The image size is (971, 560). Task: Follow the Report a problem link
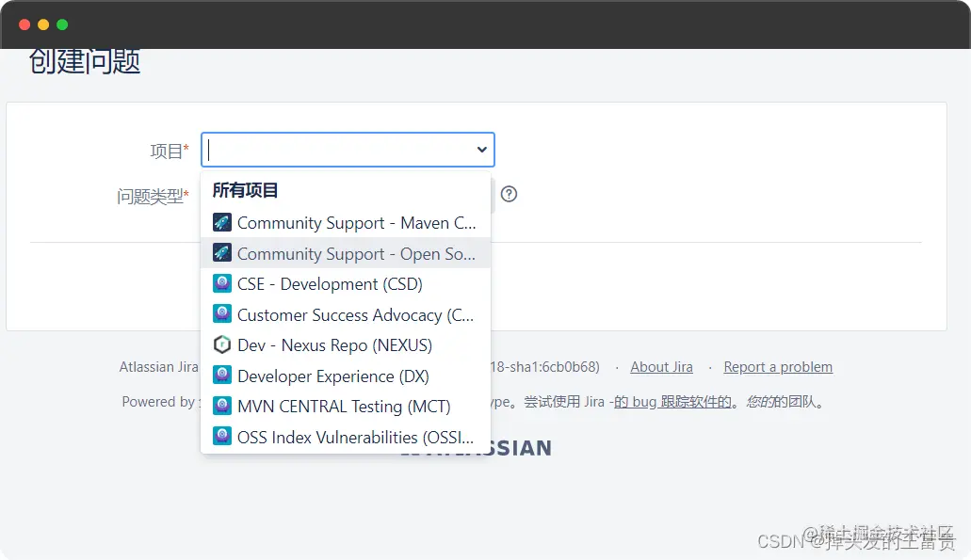[778, 367]
